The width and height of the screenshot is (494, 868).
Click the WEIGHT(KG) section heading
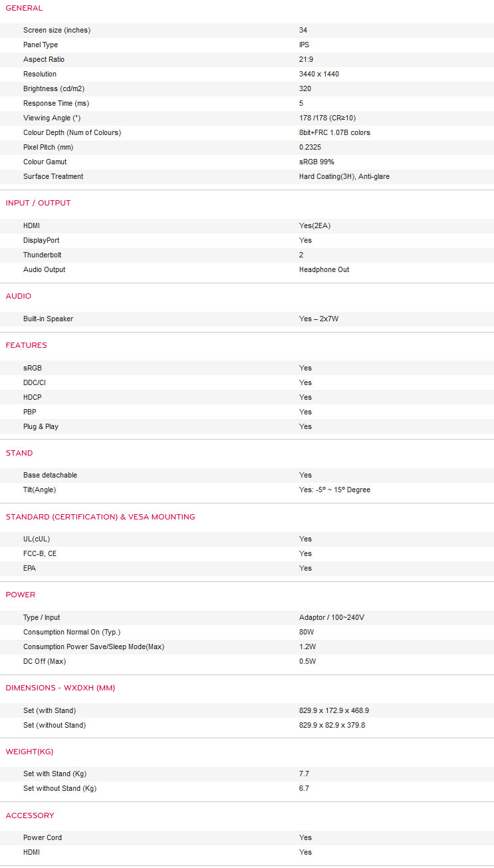click(29, 752)
